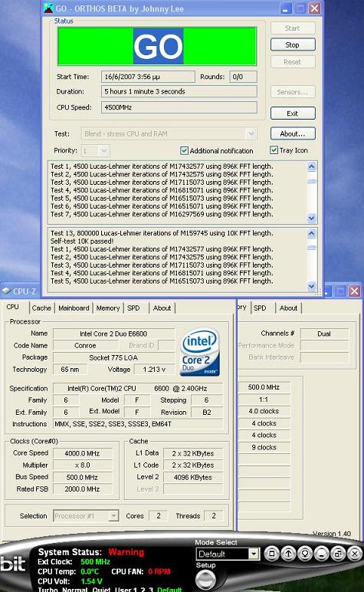Minimize the ORTHOS window
The image size is (364, 592).
pos(286,8)
